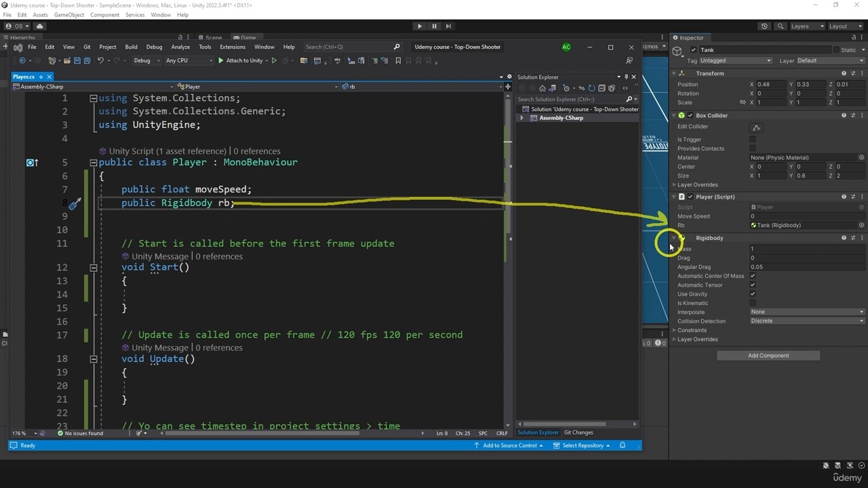
Task: Collapse the Start method region
Action: click(94, 267)
